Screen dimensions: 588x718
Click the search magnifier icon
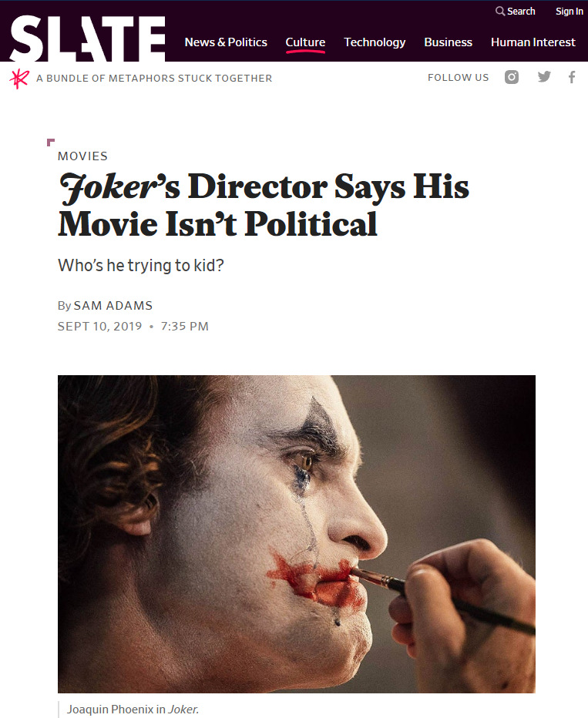point(500,11)
